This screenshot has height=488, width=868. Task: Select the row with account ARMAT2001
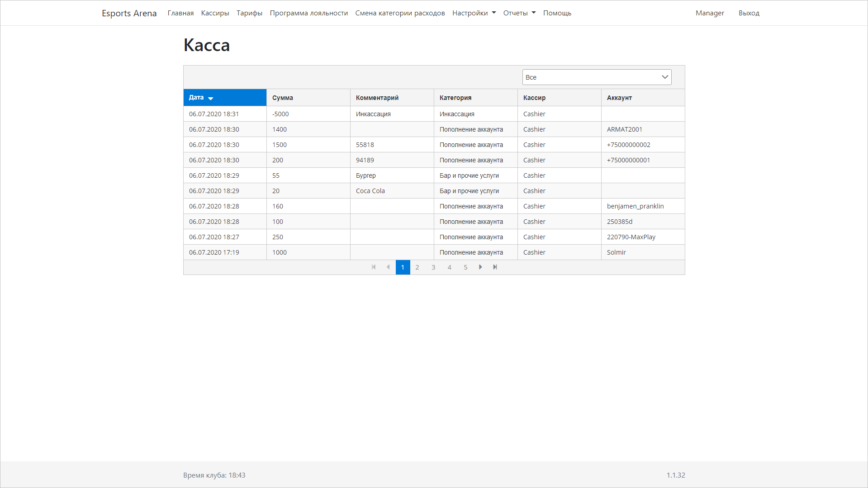tap(624, 129)
